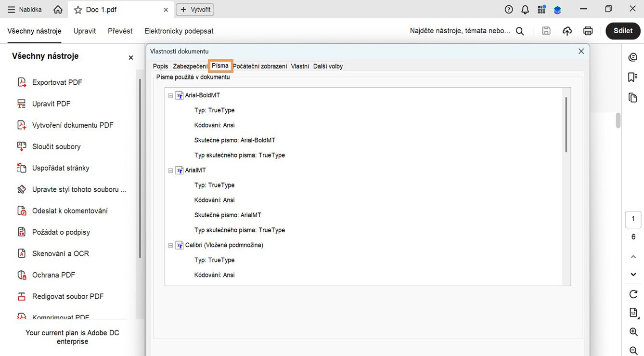Click Skutečné písmo: Arial-BoldMT row
The image size is (644, 356).
tap(235, 140)
